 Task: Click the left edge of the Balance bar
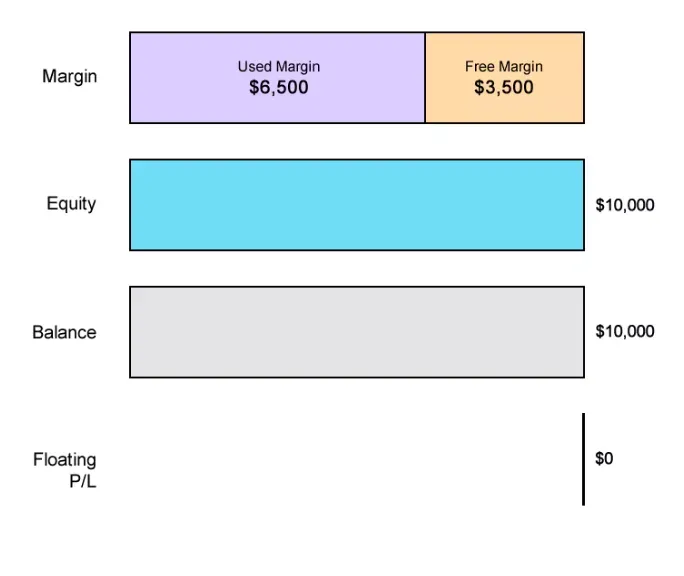pos(130,332)
